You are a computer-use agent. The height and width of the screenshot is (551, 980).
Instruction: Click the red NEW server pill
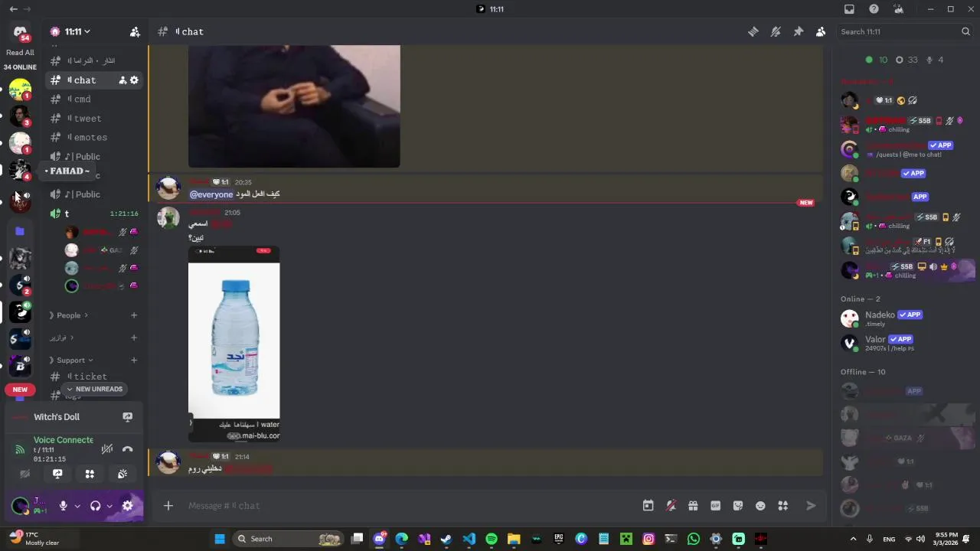coord(20,390)
